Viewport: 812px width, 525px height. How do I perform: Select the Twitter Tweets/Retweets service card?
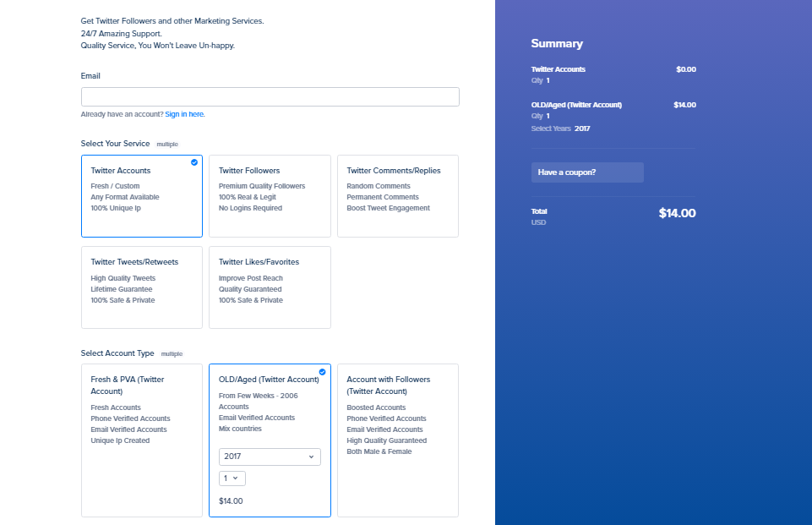(141, 287)
